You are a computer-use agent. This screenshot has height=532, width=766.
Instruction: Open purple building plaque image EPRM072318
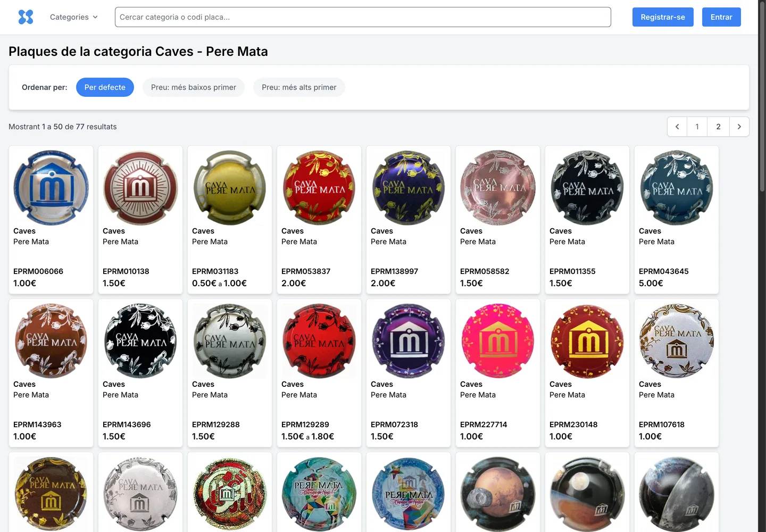(409, 341)
